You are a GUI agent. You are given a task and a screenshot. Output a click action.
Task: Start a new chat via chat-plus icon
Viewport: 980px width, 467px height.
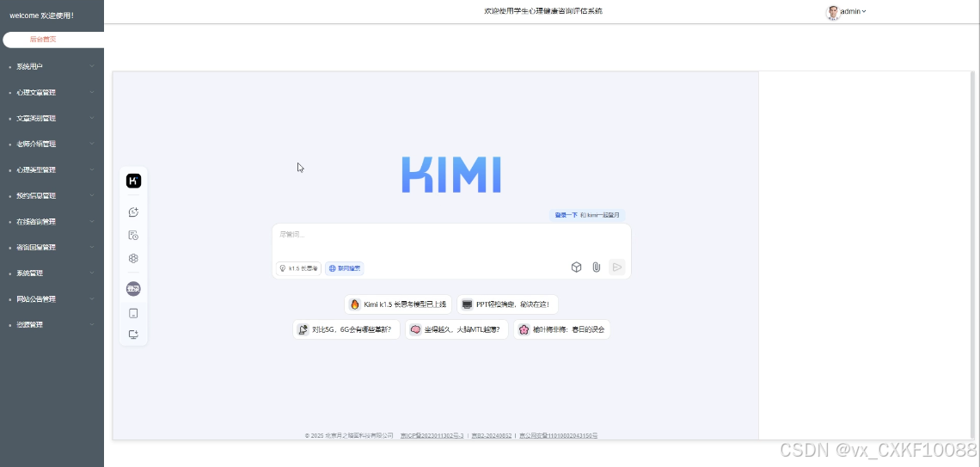point(133,212)
